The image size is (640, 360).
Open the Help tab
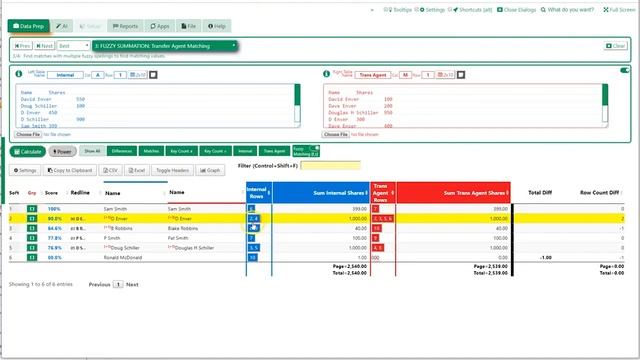pos(217,26)
